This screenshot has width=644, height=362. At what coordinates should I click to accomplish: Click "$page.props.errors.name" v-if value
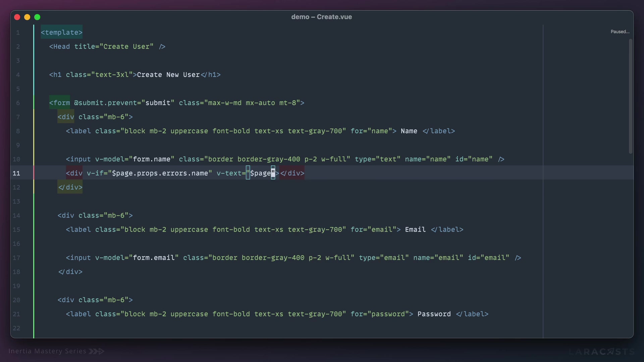click(x=160, y=173)
